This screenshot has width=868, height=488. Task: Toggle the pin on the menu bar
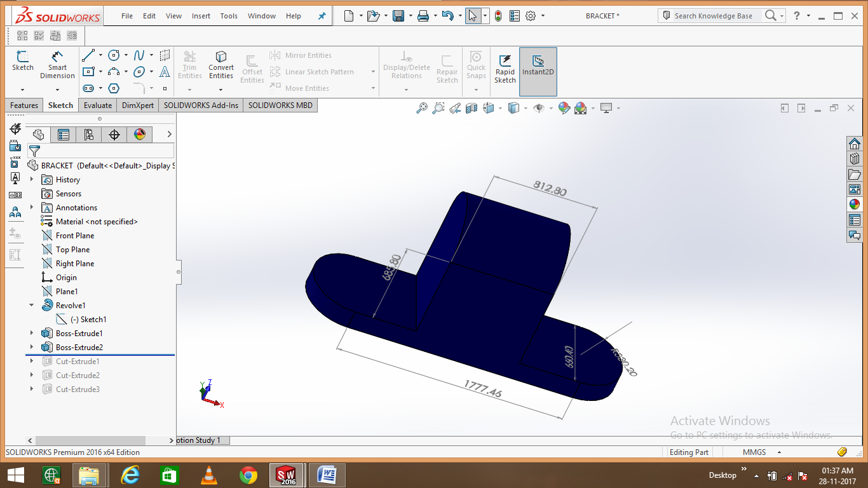tap(322, 15)
